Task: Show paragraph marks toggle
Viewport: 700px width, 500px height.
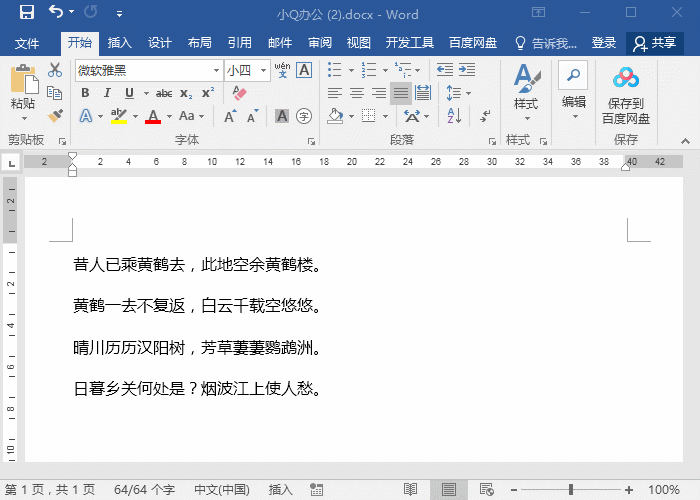Action: (x=485, y=116)
